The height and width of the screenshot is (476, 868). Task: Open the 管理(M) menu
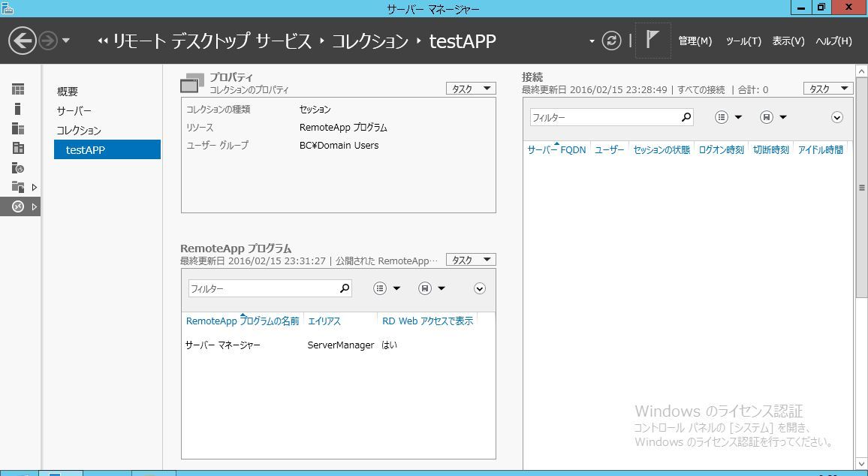point(695,41)
